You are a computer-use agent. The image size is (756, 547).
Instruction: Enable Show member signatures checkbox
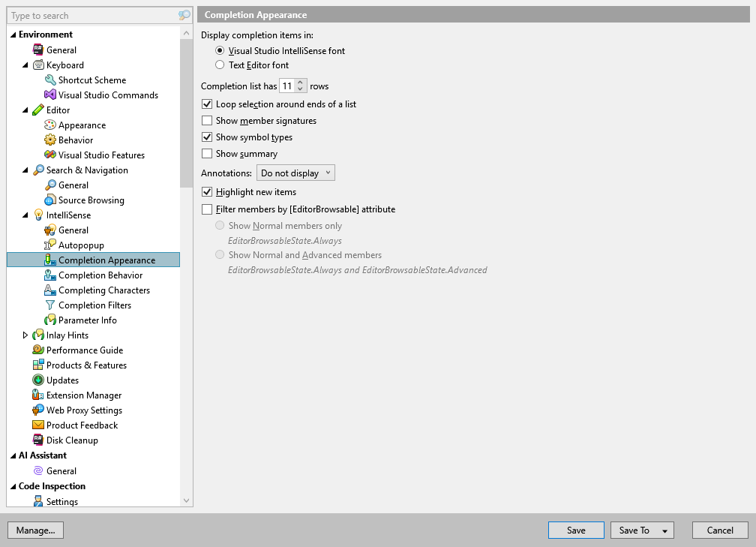pos(207,120)
